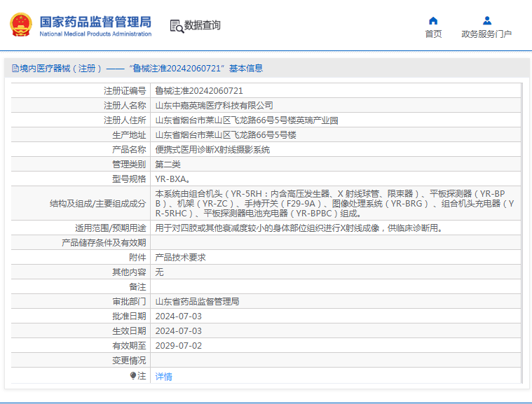The height and width of the screenshot is (404, 532).
Task: Open the 数据查询 search icon
Action: (x=177, y=26)
